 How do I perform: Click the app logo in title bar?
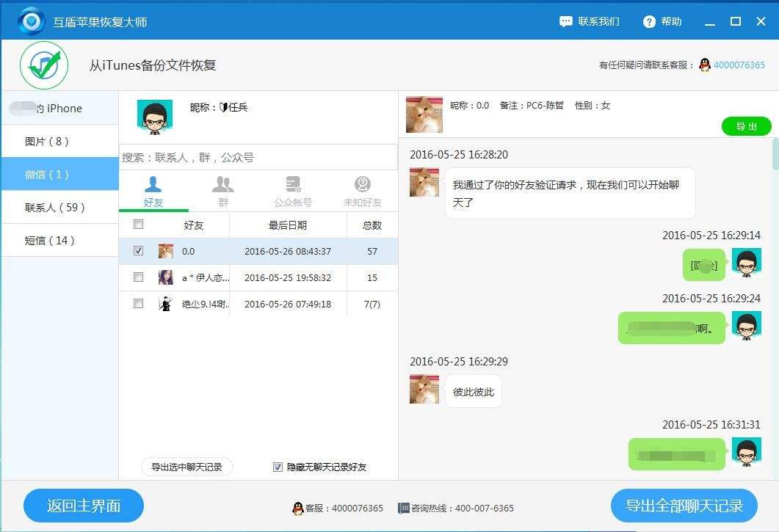(x=32, y=21)
